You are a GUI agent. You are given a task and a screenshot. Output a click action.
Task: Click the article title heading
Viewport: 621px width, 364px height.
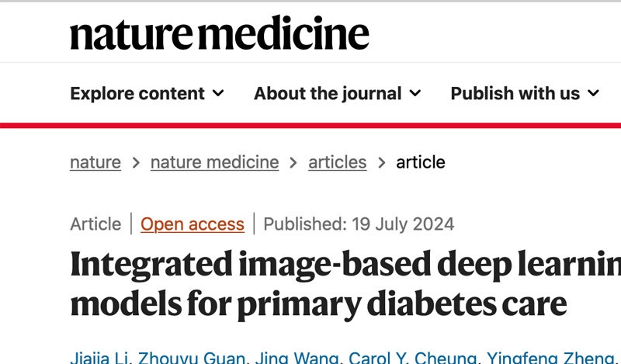click(345, 284)
